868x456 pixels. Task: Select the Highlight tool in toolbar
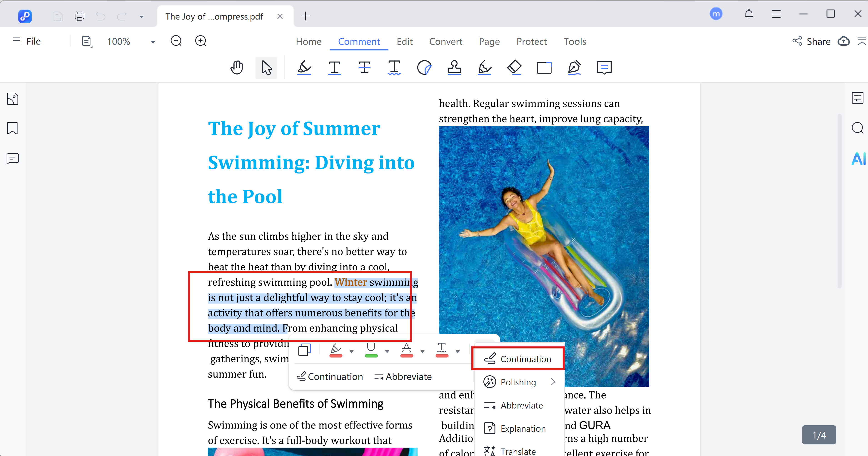click(304, 68)
